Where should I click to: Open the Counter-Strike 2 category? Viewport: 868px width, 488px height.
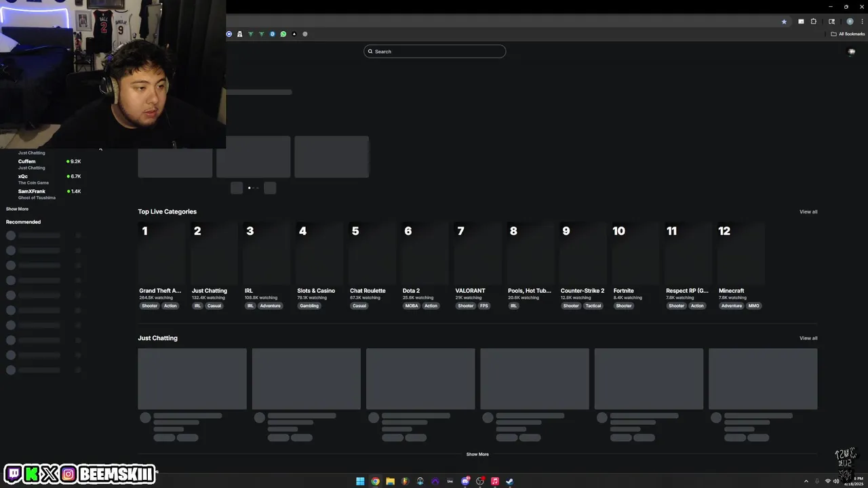[583, 265]
